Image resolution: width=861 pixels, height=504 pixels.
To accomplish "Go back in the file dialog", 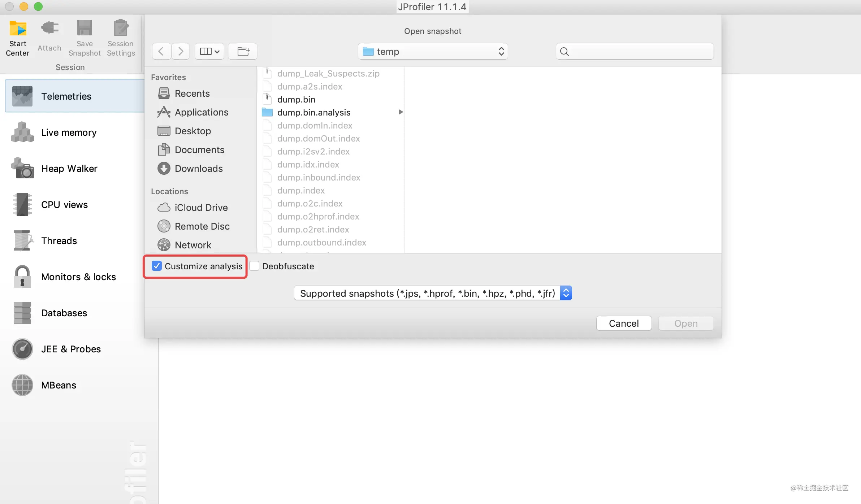I will tap(161, 51).
